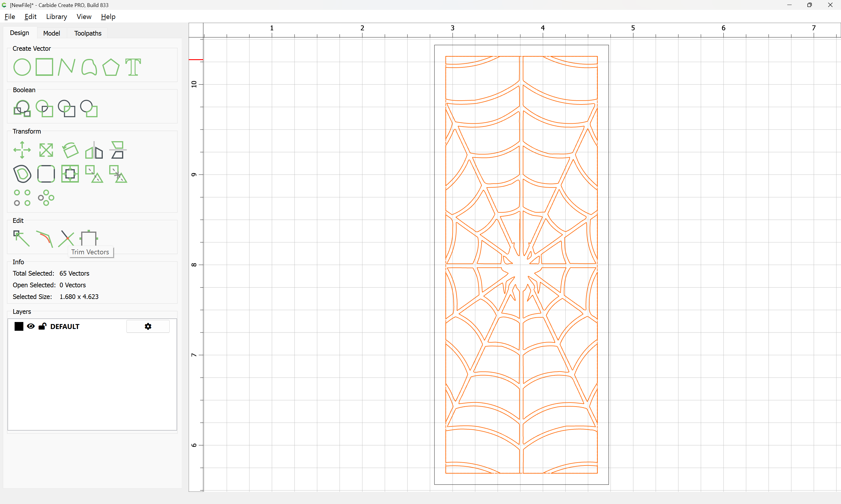Image resolution: width=841 pixels, height=504 pixels.
Task: Click the Resize transform icon
Action: pos(46,150)
